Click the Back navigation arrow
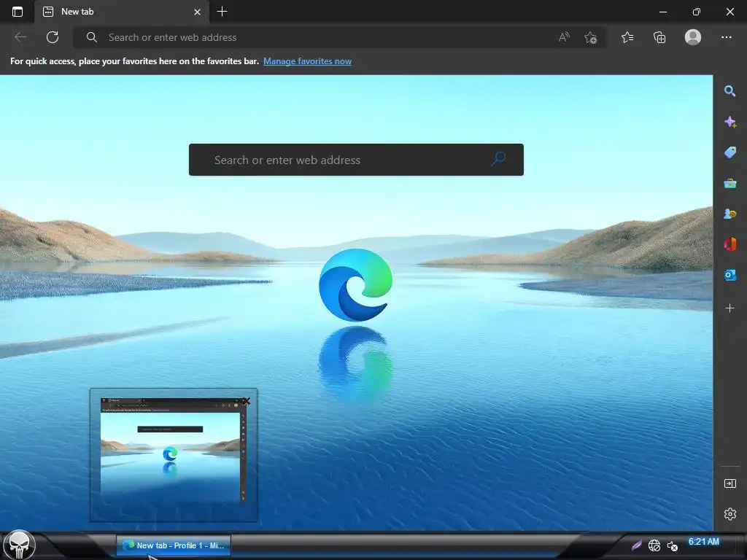Viewport: 747px width, 560px height. [x=20, y=37]
